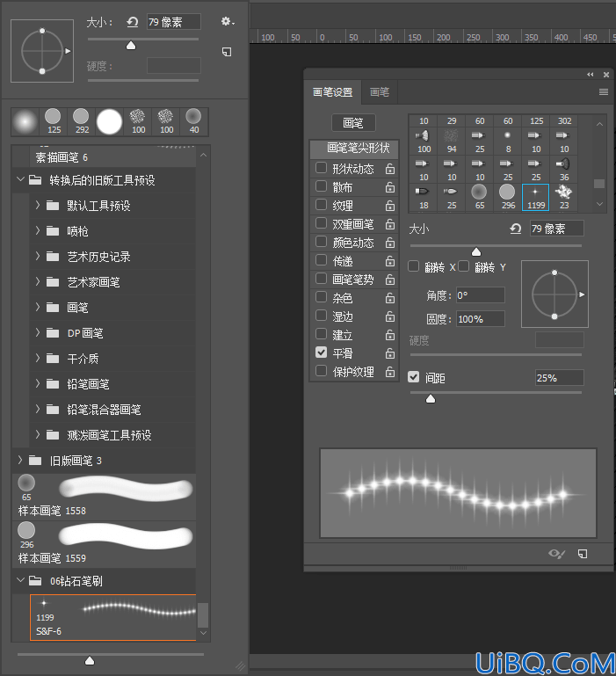Click the 间距 spacing slider handle
This screenshot has height=676, width=616.
[431, 399]
